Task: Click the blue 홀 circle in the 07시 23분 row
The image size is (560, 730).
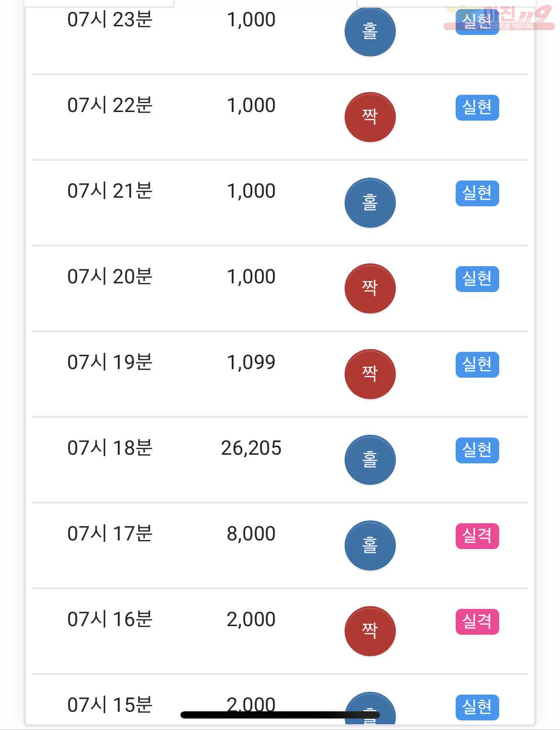Action: pos(370,32)
